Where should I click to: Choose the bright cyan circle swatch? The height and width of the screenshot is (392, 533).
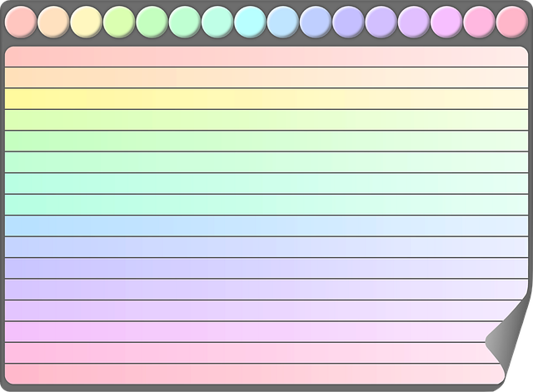click(x=250, y=22)
